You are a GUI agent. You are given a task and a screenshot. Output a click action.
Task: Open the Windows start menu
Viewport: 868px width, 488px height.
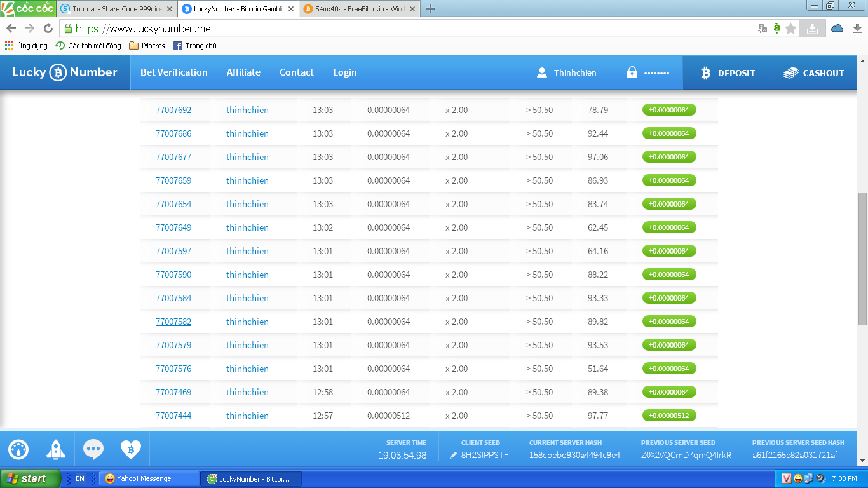30,478
